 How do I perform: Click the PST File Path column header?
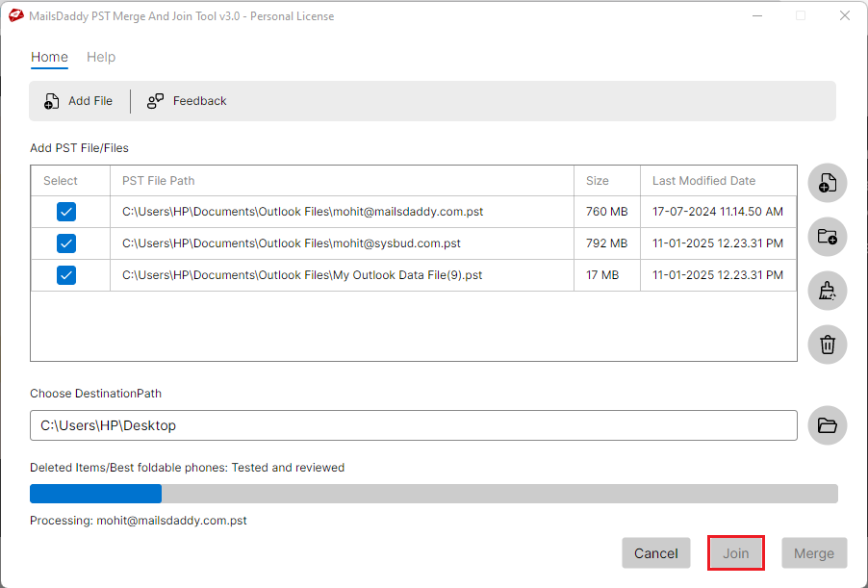[343, 181]
